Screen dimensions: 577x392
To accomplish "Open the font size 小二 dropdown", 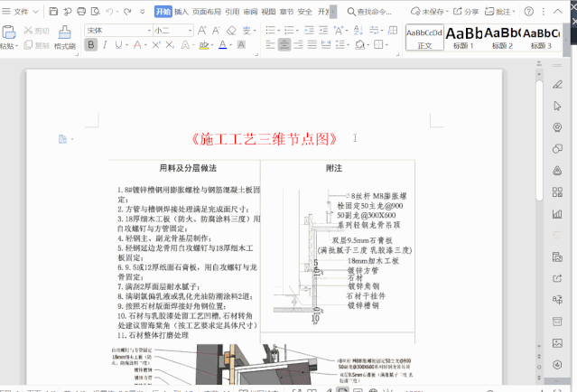I will click(x=190, y=30).
